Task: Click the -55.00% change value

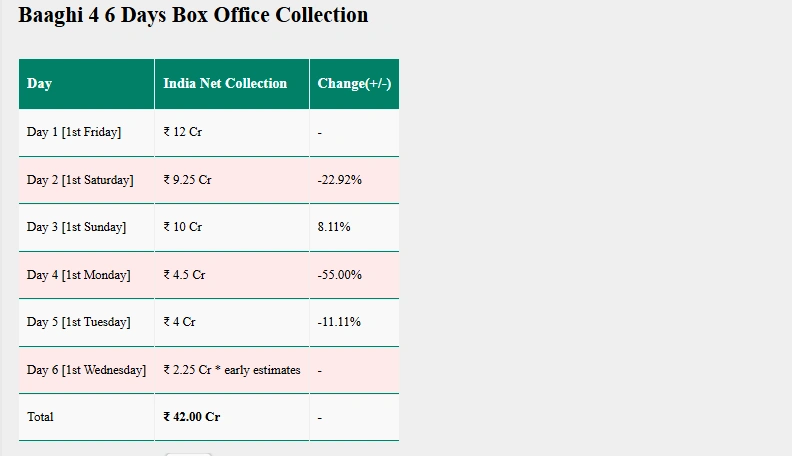Action: 339,275
